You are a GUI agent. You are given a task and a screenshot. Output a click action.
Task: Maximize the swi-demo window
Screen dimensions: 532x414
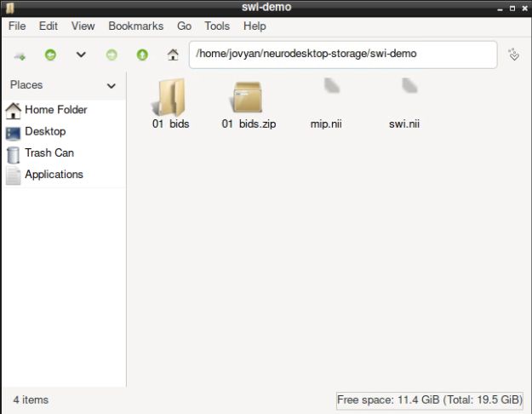coord(512,9)
